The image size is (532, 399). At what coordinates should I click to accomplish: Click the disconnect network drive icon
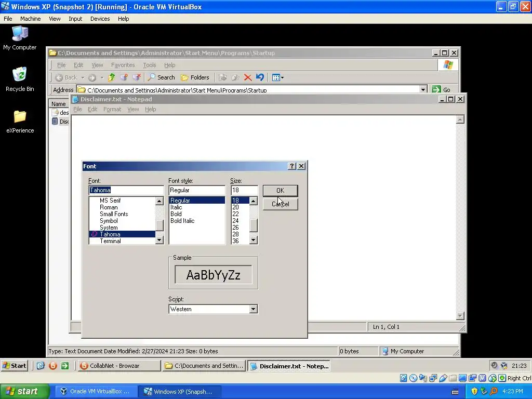click(137, 77)
